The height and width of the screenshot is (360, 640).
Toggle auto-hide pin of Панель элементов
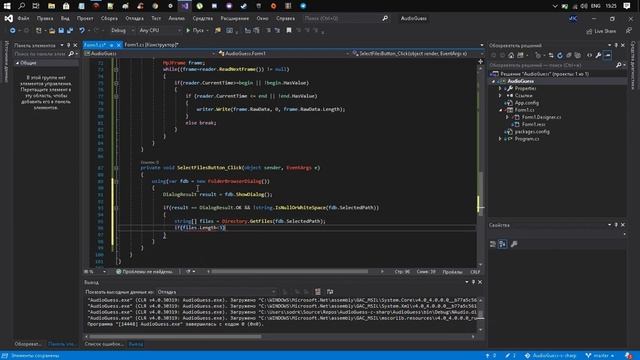coord(68,45)
